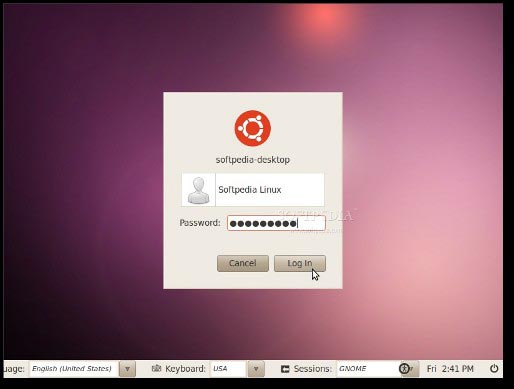The width and height of the screenshot is (514, 389).
Task: Select the Softpedia Linux user entry
Action: pyautogui.click(x=253, y=190)
